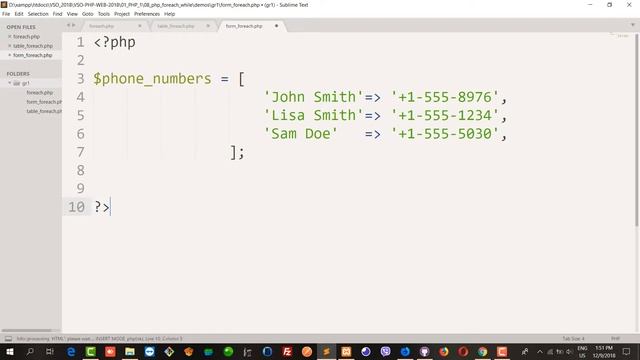Collapse the gr1 folder
Screen dimensions: 640x360
pos(10,83)
